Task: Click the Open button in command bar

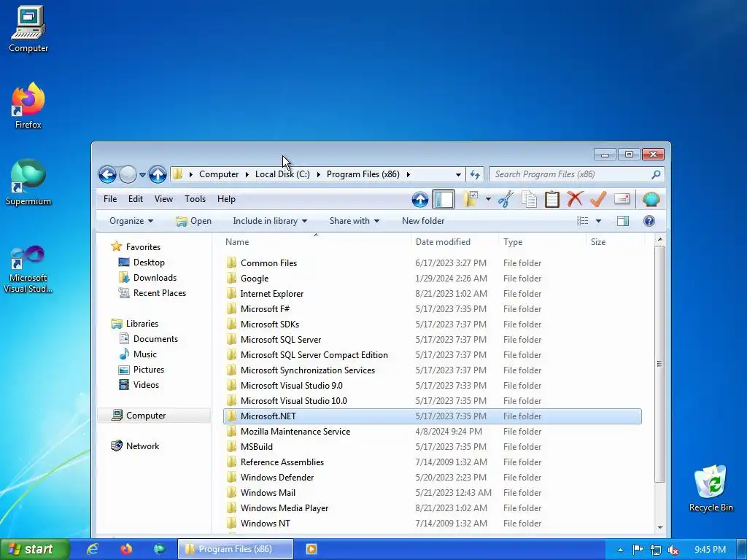Action: tap(193, 221)
